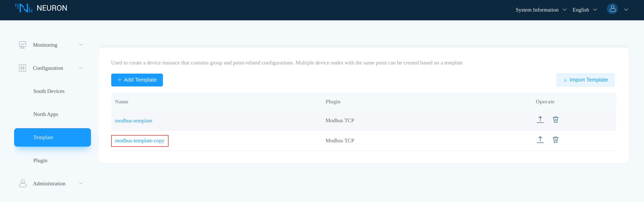This screenshot has width=644, height=202.
Task: Click the Configuration sliders icon
Action: pyautogui.click(x=22, y=68)
